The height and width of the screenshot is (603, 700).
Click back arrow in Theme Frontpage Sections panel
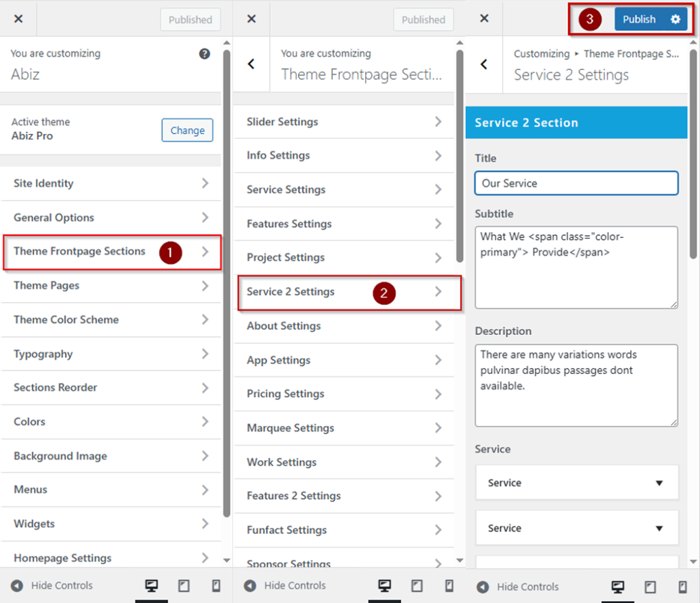click(251, 64)
